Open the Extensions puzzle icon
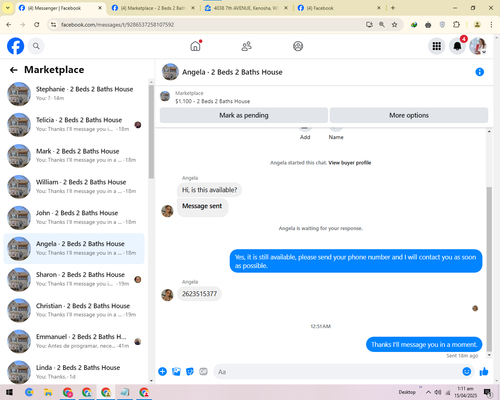The image size is (500, 400). [x=456, y=25]
